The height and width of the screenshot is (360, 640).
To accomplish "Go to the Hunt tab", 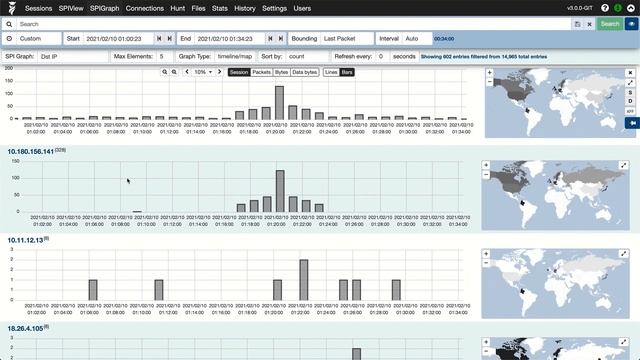I will click(178, 8).
